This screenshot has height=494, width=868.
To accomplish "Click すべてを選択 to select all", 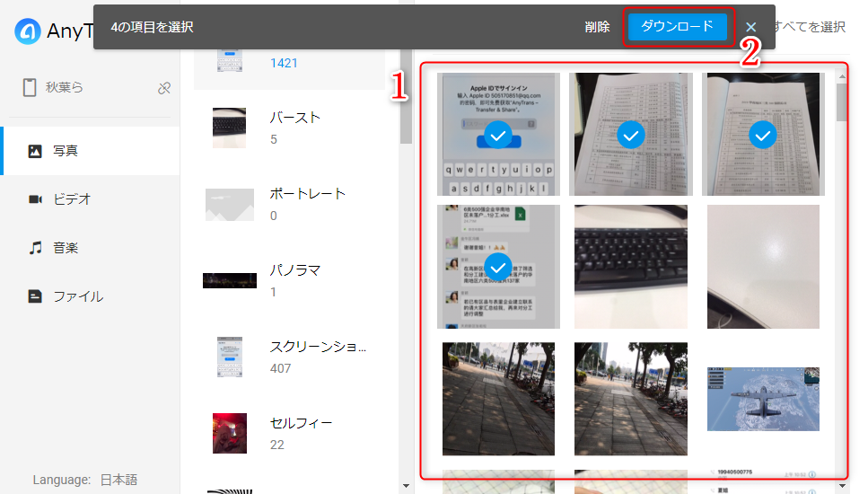I will 810,27.
